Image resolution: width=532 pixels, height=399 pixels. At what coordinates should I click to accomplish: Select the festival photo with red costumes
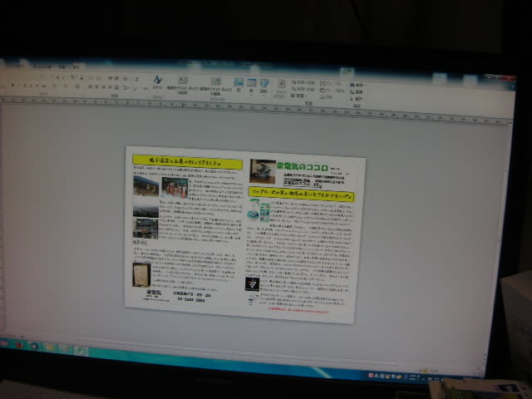point(175,188)
